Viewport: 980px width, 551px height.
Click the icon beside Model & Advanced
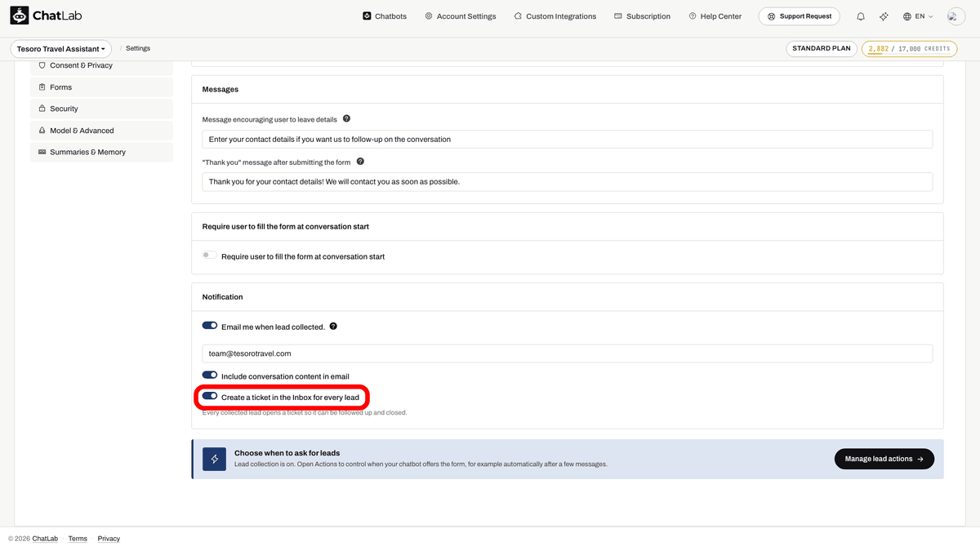[42, 131]
